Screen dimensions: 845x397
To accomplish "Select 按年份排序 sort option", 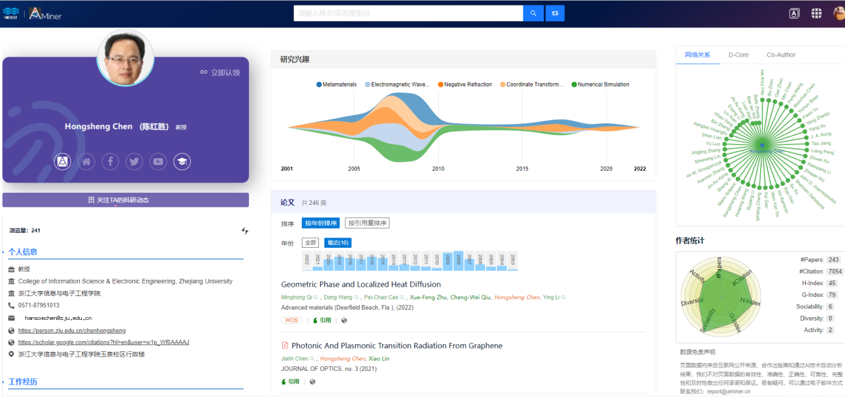I will pyautogui.click(x=321, y=223).
